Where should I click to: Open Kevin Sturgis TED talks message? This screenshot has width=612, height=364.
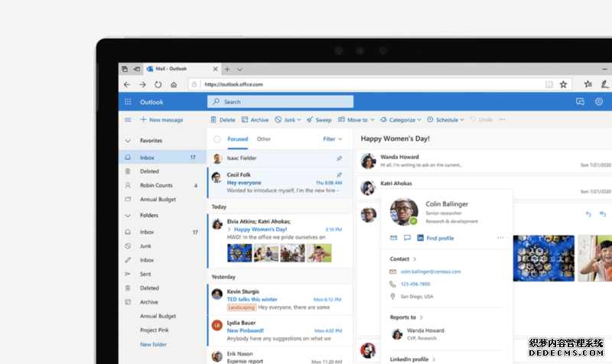coord(280,299)
